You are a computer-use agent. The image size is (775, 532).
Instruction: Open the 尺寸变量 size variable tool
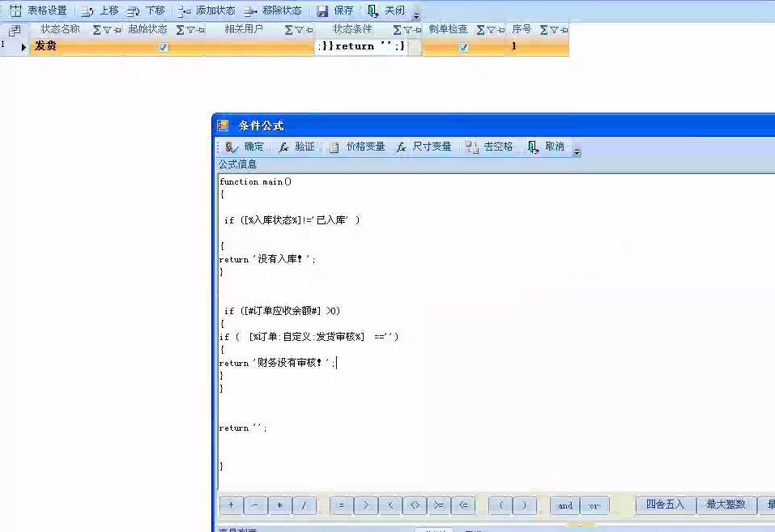click(x=424, y=147)
